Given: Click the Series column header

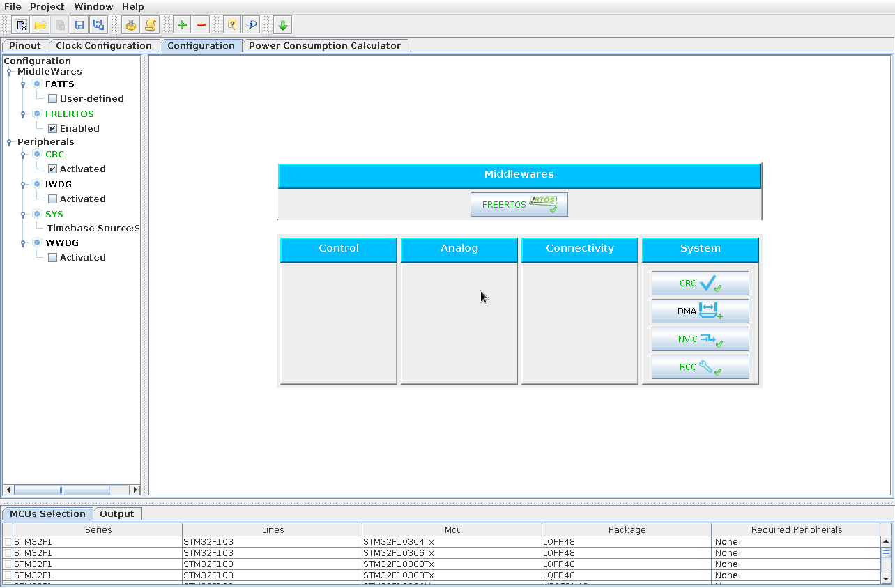Looking at the screenshot, I should click(98, 530).
